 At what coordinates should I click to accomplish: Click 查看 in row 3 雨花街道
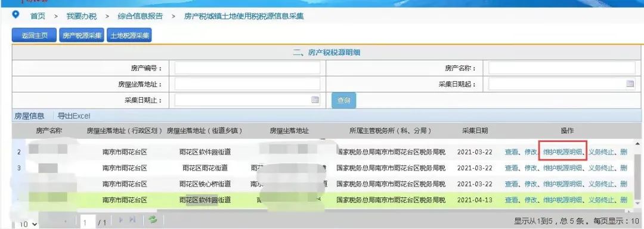click(512, 168)
